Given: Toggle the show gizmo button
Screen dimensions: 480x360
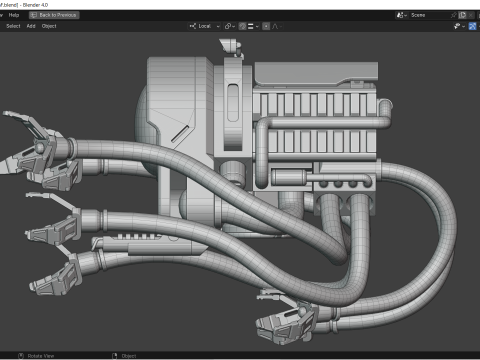Looking at the screenshot, I should pos(472,26).
